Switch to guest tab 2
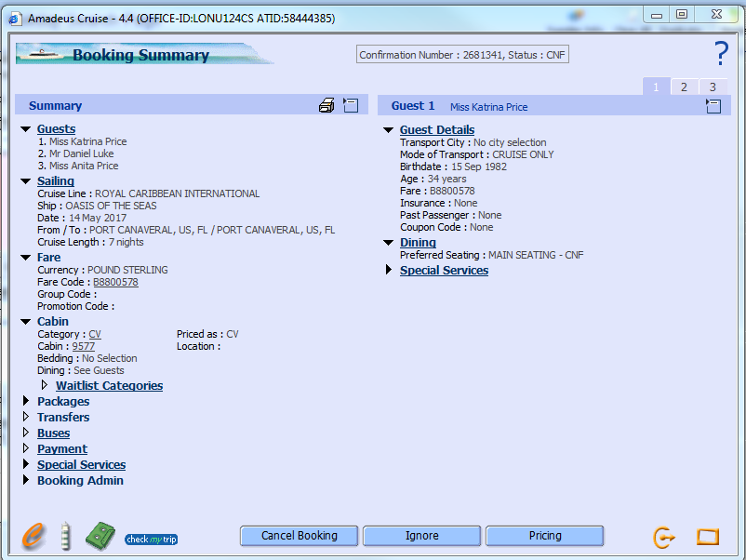 coord(685,87)
